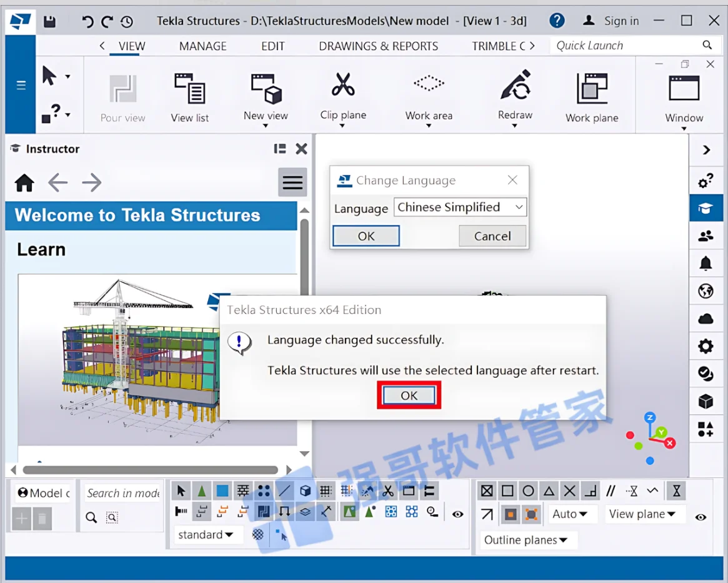Open the shapes Applications & components icon

pos(706,429)
